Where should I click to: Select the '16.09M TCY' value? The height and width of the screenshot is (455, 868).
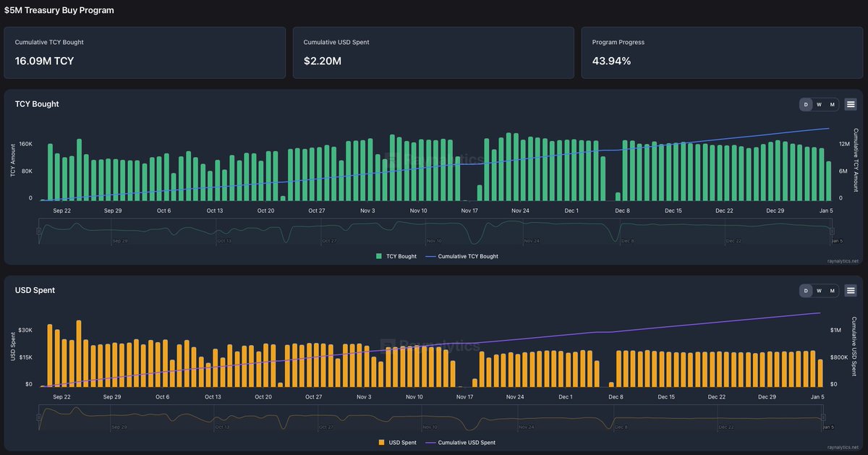[44, 61]
